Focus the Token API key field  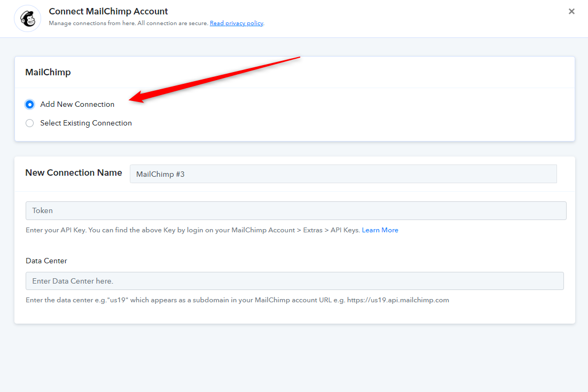[296, 210]
